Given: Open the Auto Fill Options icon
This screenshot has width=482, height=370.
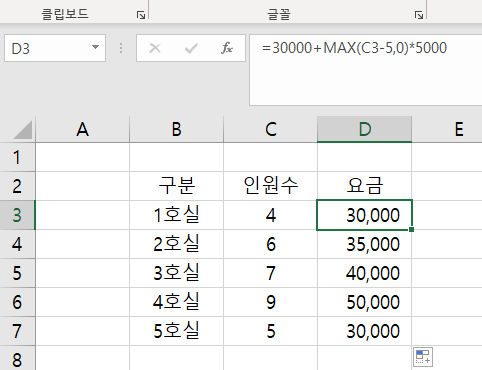Looking at the screenshot, I should click(423, 357).
